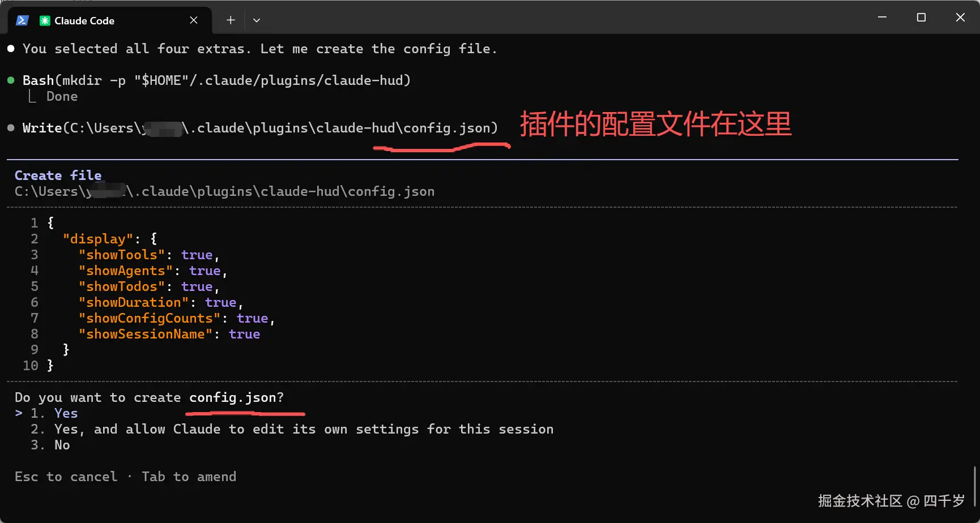
Task: Minimize the terminal window
Action: [x=882, y=18]
